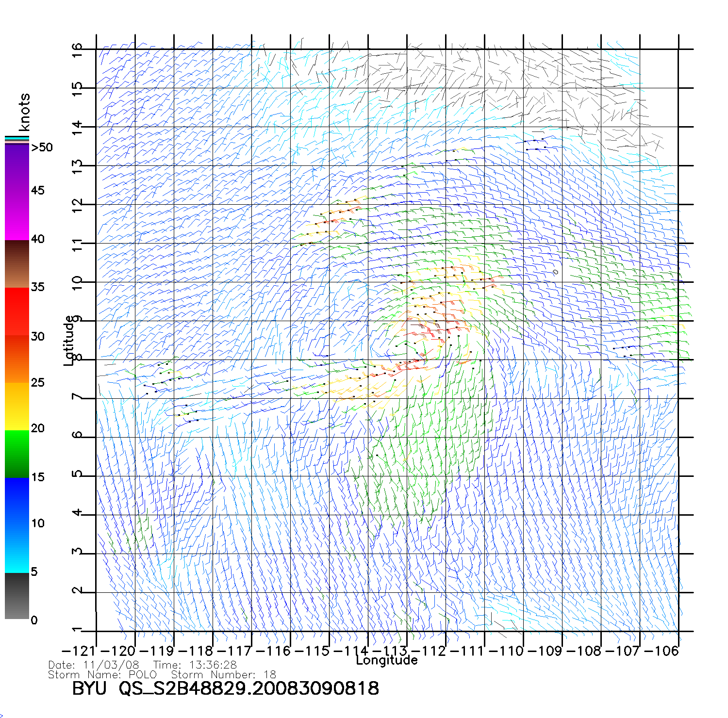The width and height of the screenshot is (728, 718).
Task: Click the gray 0-5 knots color band
Action: [17, 596]
